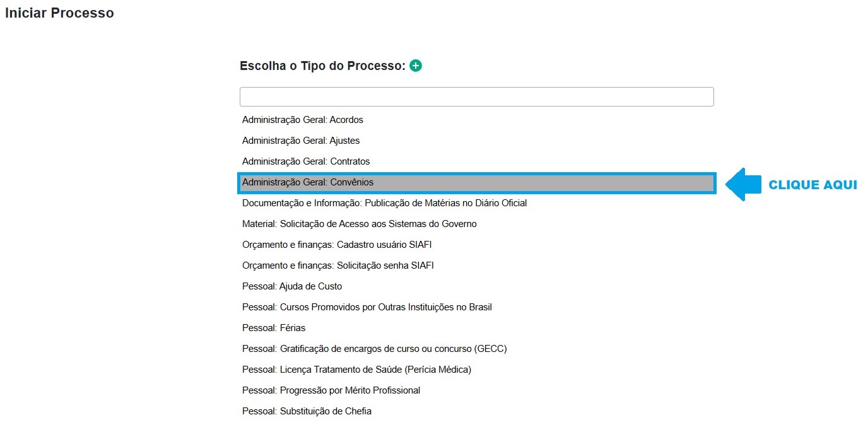Select Licença Tratamento de Saúde option
Image resolution: width=868 pixels, height=439 pixels.
[x=356, y=370]
